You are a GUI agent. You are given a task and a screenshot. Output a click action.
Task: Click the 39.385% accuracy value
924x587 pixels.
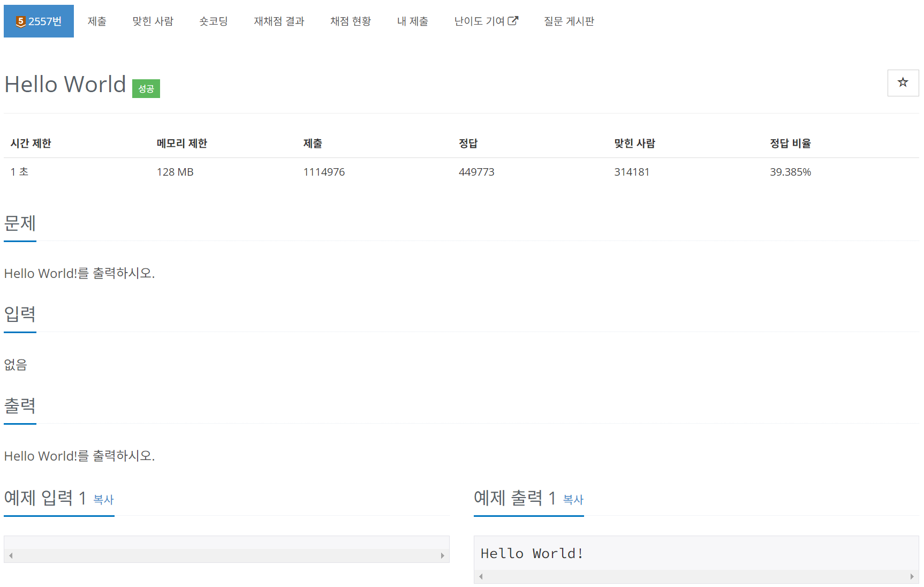point(790,172)
